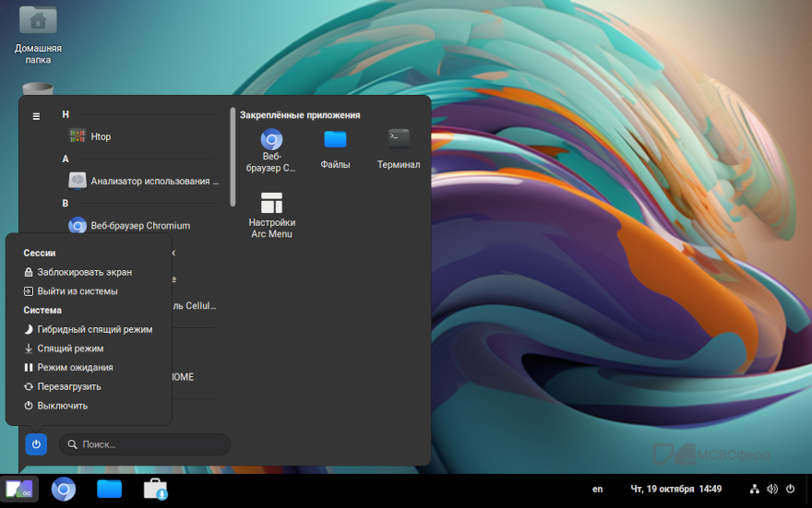Toggle the Arc Menu button in the taskbar
Image resolution: width=812 pixels, height=508 pixels.
point(19,490)
